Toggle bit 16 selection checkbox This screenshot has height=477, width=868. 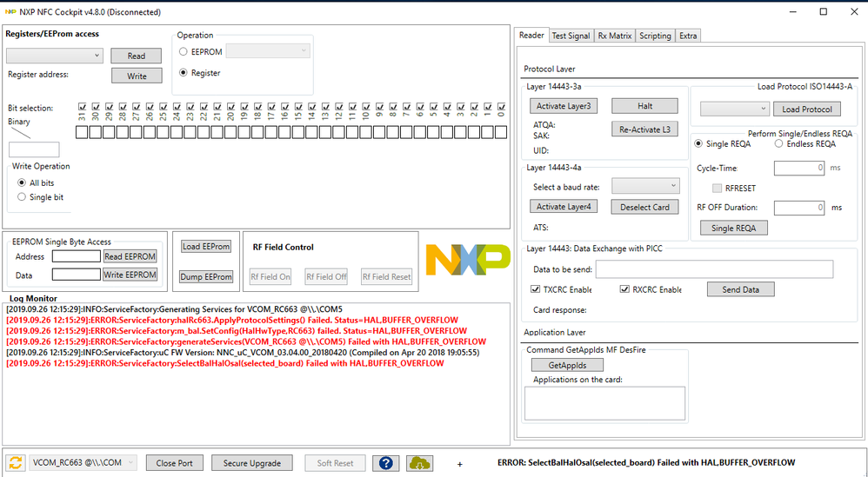pos(285,106)
